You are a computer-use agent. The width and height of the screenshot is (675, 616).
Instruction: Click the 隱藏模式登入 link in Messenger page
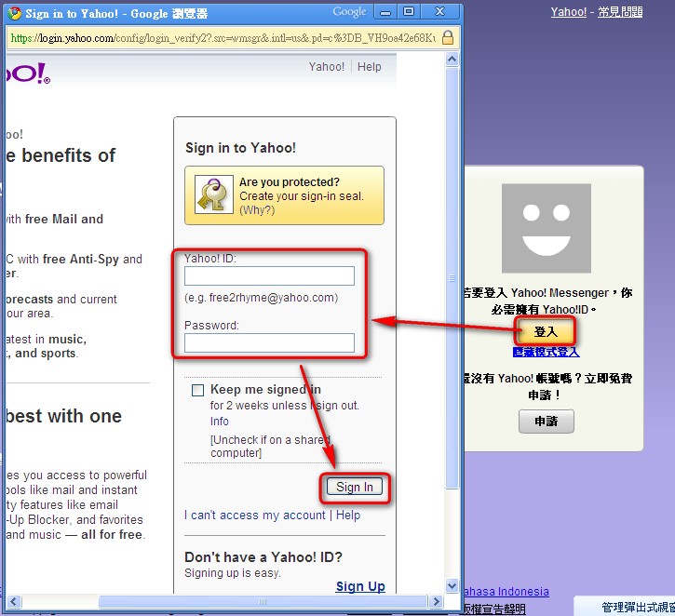(546, 352)
